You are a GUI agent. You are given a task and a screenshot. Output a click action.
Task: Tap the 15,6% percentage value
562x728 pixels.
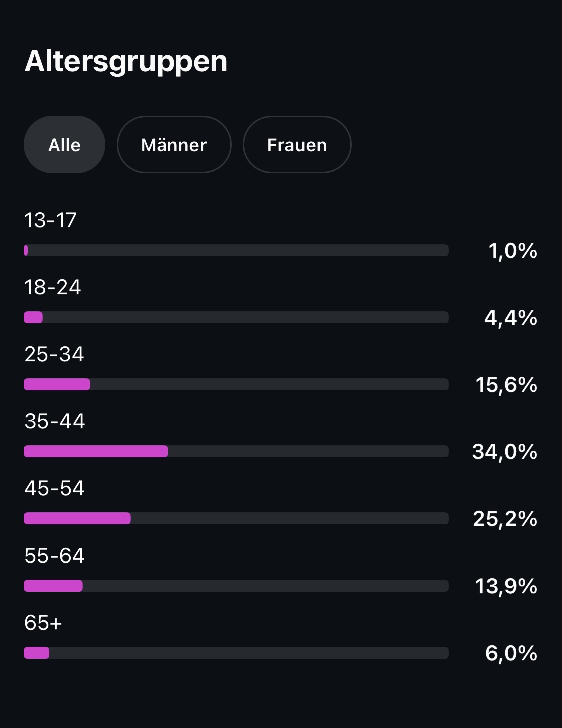(x=506, y=385)
